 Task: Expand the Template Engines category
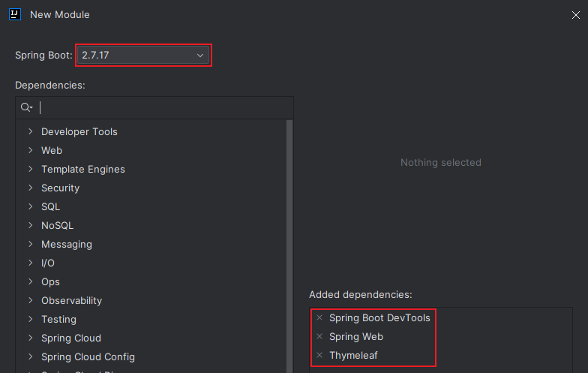pyautogui.click(x=31, y=169)
